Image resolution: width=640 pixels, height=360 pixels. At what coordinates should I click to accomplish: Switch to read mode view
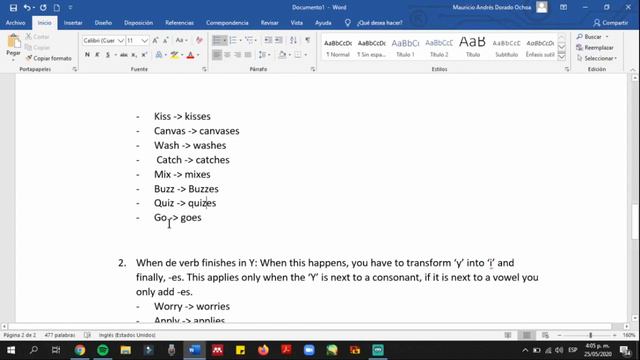(x=508, y=335)
